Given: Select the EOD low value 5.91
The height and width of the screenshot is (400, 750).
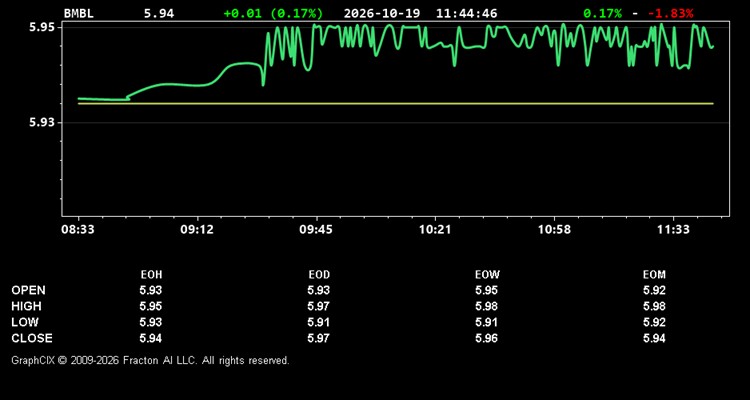Looking at the screenshot, I should (x=319, y=322).
